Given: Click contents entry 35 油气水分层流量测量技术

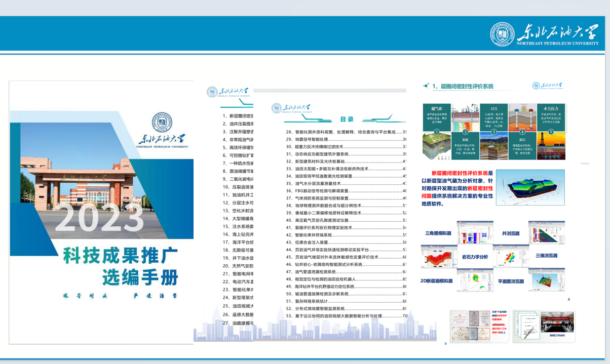Looking at the screenshot, I should pyautogui.click(x=347, y=183).
